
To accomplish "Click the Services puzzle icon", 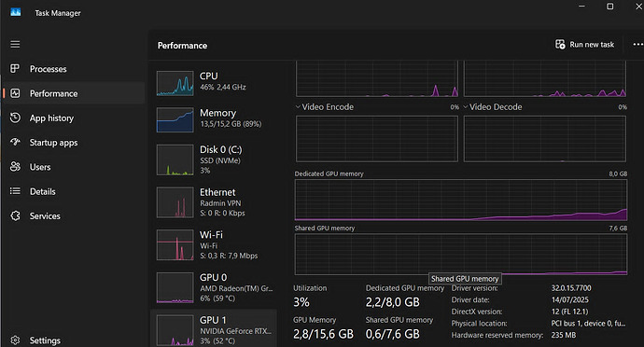I will pyautogui.click(x=15, y=215).
